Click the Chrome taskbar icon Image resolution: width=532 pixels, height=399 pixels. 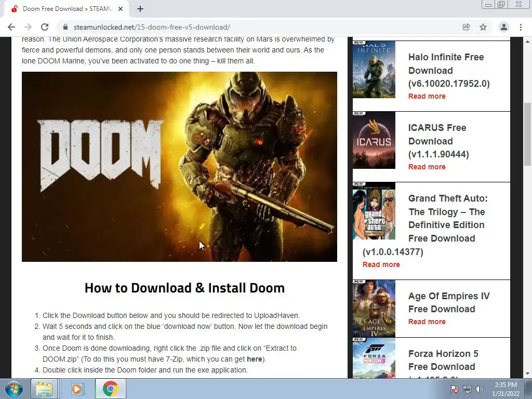[110, 389]
